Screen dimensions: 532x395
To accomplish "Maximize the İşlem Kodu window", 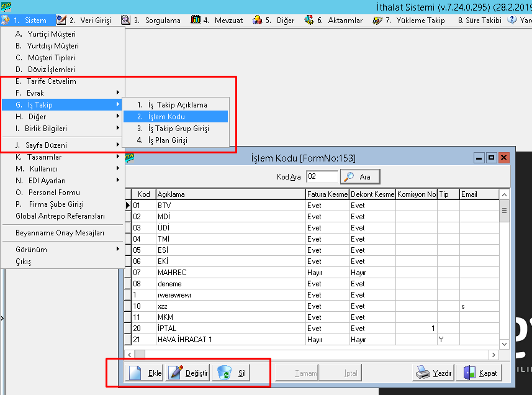I will (x=491, y=158).
